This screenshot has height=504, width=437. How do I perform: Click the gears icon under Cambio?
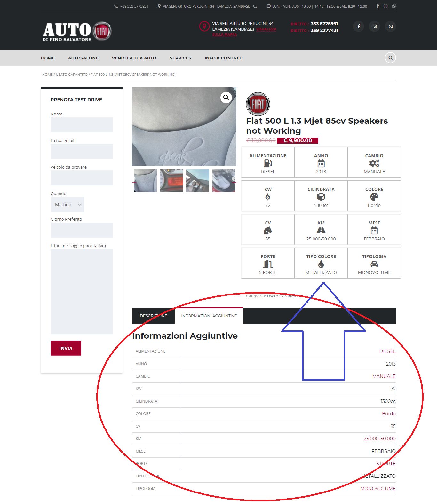pyautogui.click(x=374, y=163)
